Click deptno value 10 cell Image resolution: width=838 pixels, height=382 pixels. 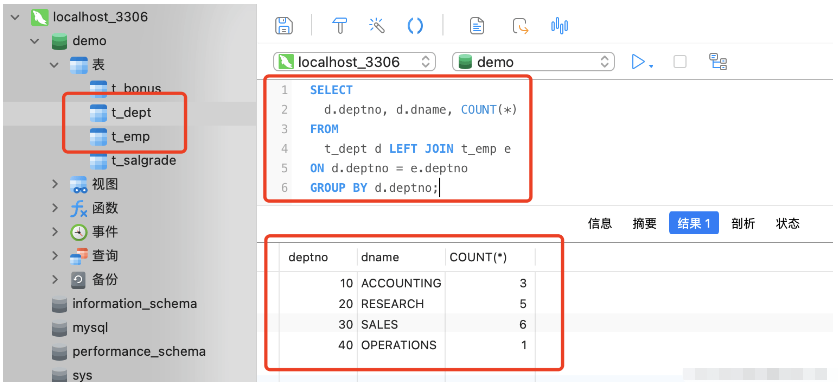pyautogui.click(x=319, y=283)
